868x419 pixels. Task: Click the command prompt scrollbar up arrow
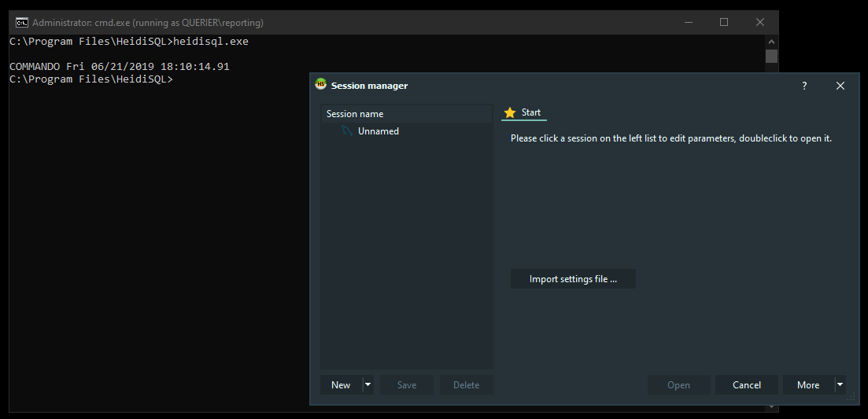[x=771, y=42]
